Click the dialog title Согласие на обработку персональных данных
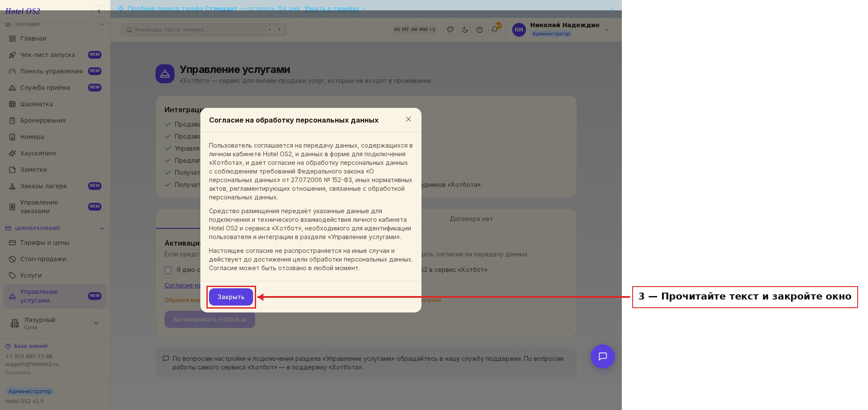This screenshot has height=410, width=868. pyautogui.click(x=294, y=120)
